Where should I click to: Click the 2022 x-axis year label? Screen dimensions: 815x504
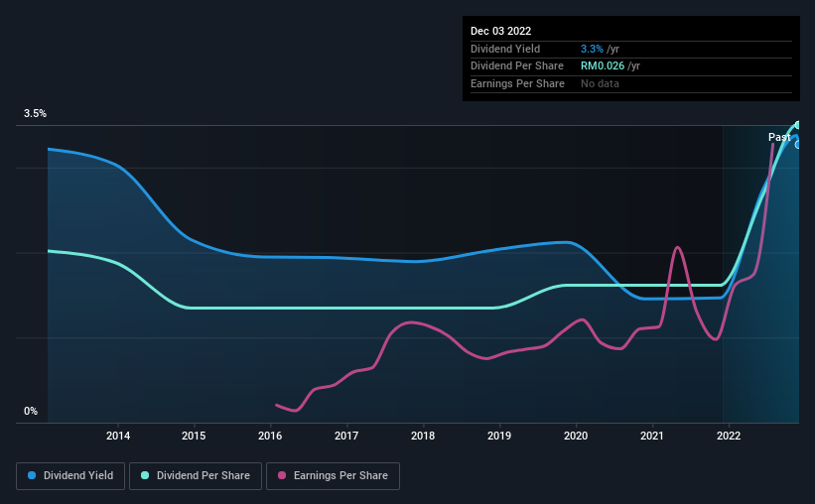pos(729,436)
